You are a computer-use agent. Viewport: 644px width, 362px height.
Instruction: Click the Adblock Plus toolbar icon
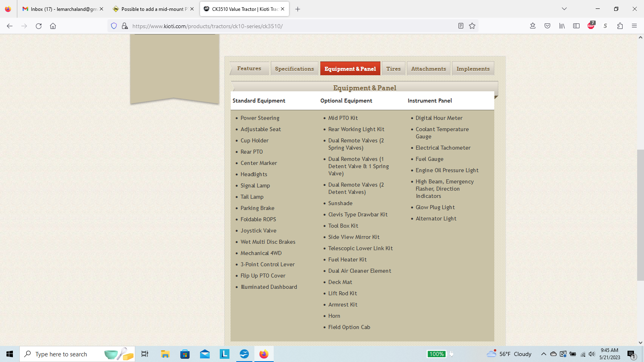591,26
